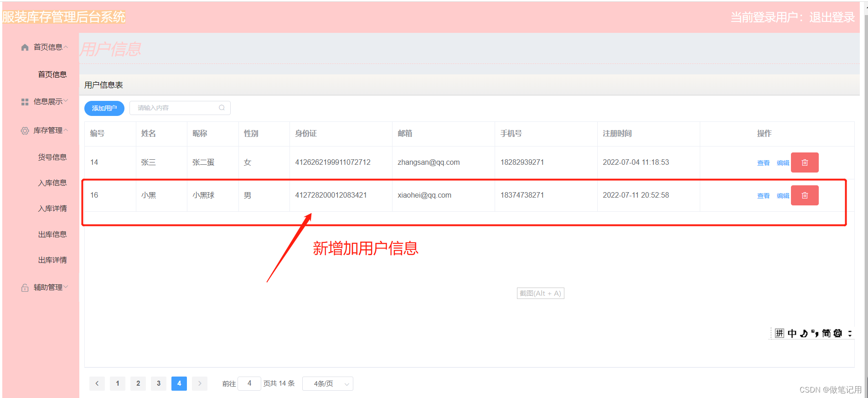Edit user 小黑
Viewport: 868px width, 398px height.
(x=783, y=196)
